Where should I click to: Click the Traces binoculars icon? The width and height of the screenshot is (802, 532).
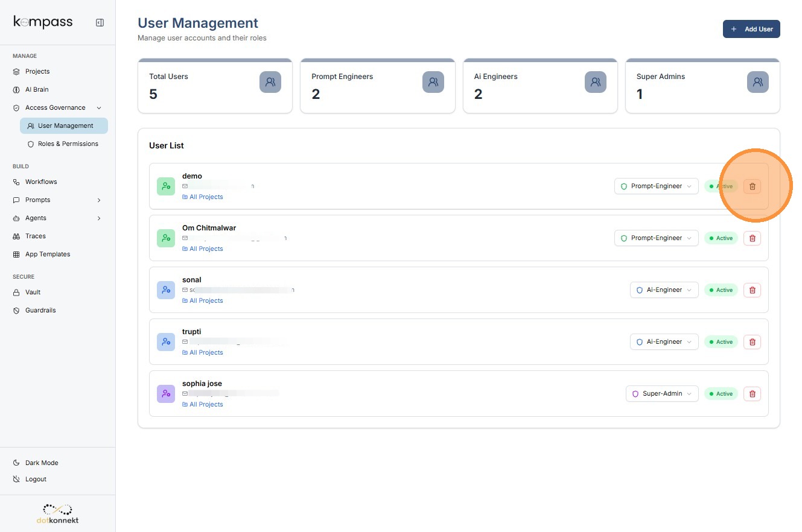point(16,236)
